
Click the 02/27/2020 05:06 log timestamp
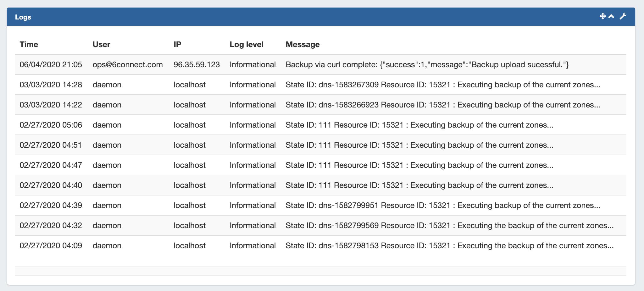[x=51, y=125]
